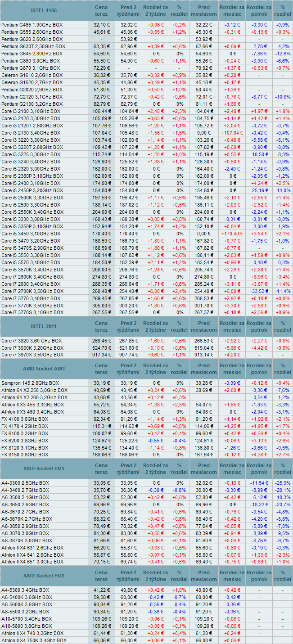Select Sempron 145 2,8GHz BOX

(x=30, y=383)
